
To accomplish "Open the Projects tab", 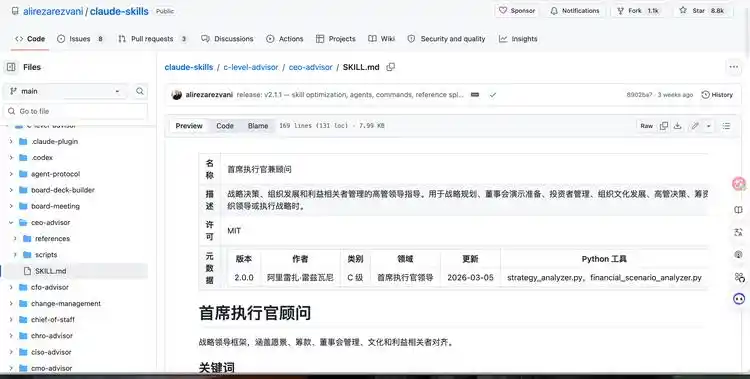I will (336, 39).
